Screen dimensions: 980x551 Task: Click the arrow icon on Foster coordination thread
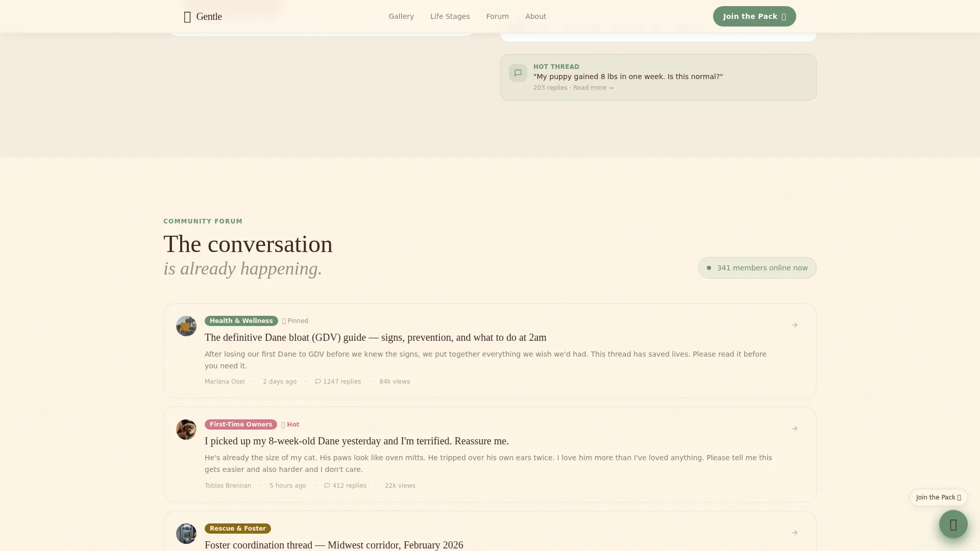coord(794,533)
